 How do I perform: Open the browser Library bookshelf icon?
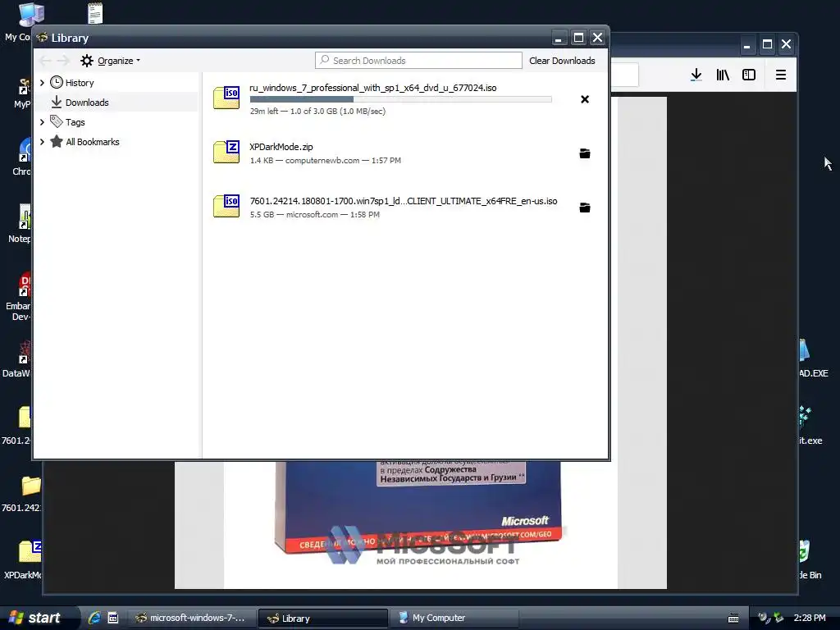pyautogui.click(x=723, y=75)
